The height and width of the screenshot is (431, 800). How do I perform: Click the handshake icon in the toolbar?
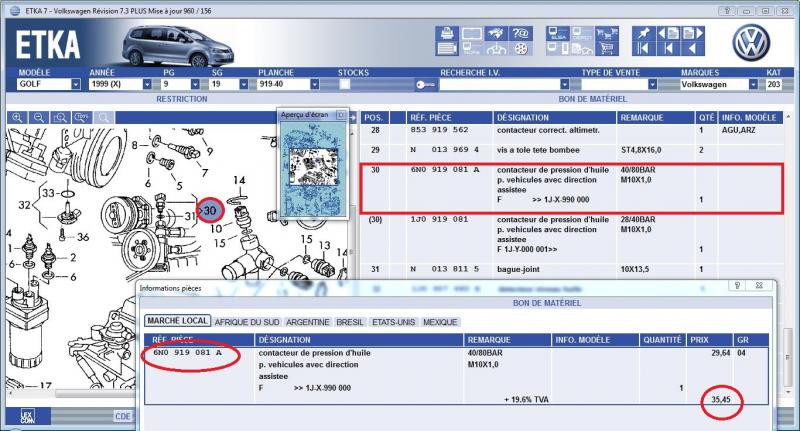tap(496, 34)
